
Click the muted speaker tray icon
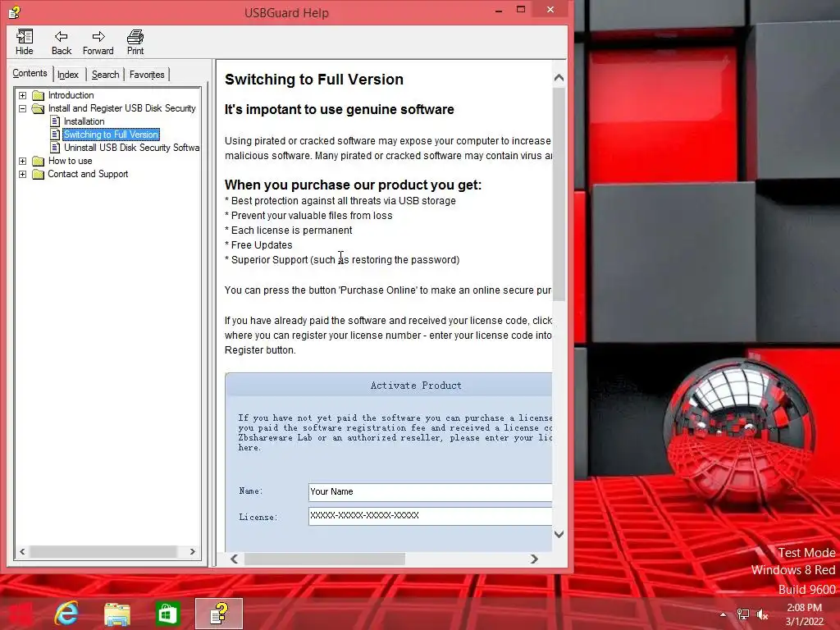pyautogui.click(x=762, y=614)
